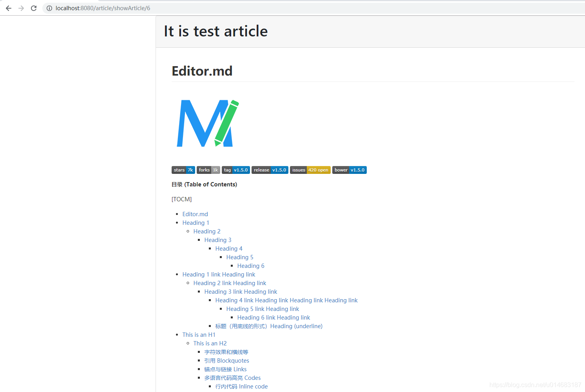Click the 'Editor.md' main heading

coord(202,71)
